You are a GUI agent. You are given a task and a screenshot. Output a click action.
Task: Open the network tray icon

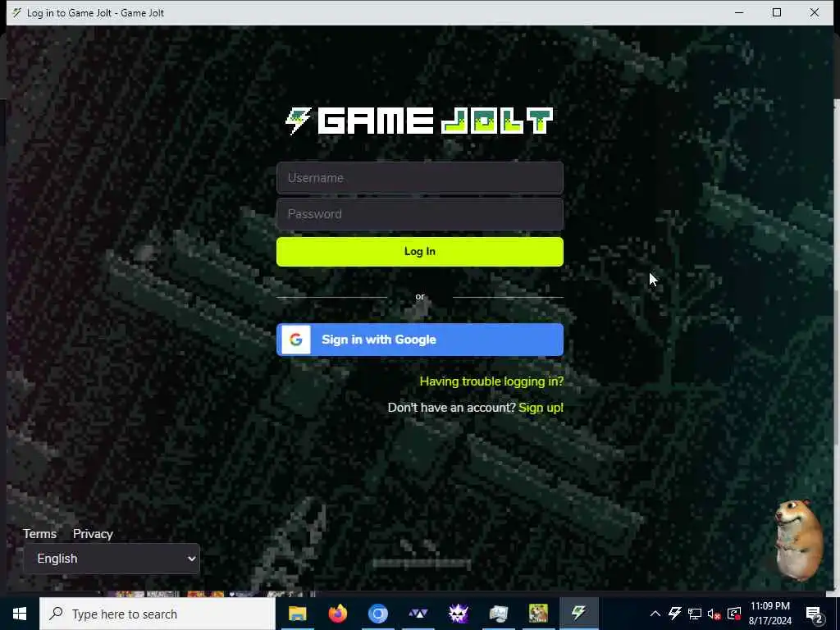coord(695,614)
